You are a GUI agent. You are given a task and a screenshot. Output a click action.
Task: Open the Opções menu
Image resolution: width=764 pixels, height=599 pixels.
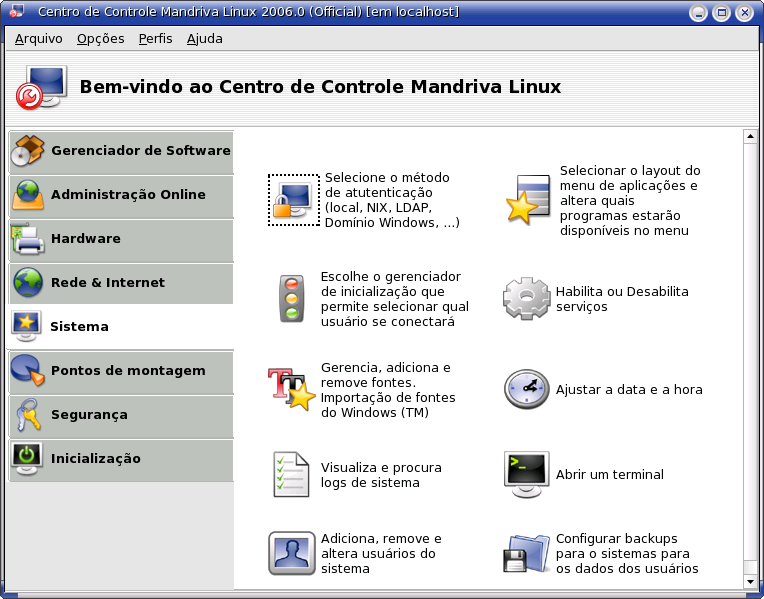pyautogui.click(x=100, y=39)
